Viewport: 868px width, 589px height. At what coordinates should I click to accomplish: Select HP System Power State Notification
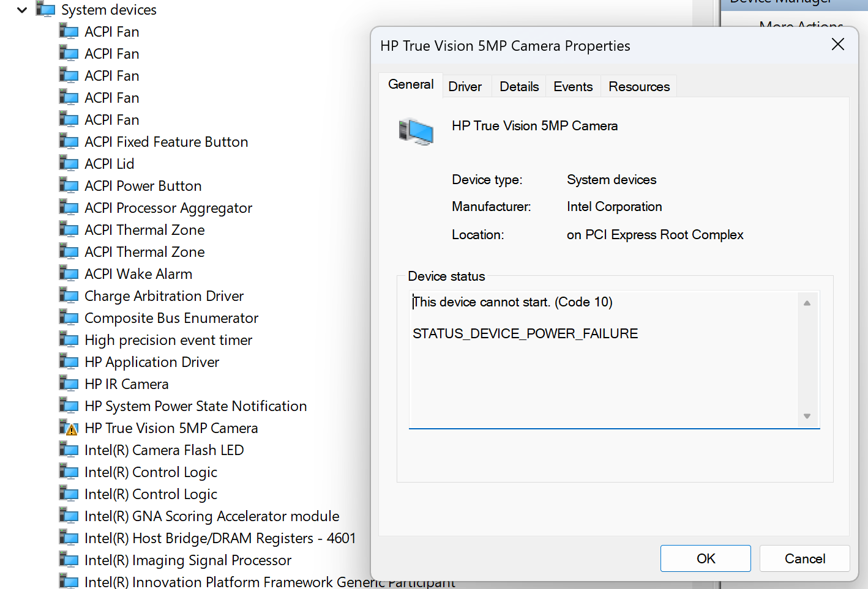click(x=195, y=406)
